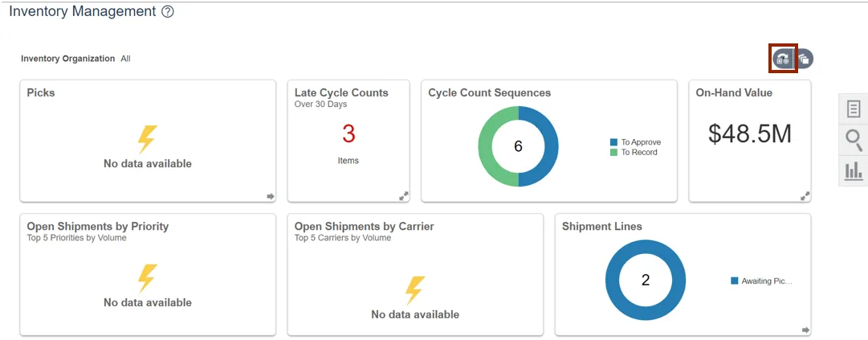This screenshot has width=868, height=340.
Task: Open the Inventory Management help icon
Action: coord(167,12)
